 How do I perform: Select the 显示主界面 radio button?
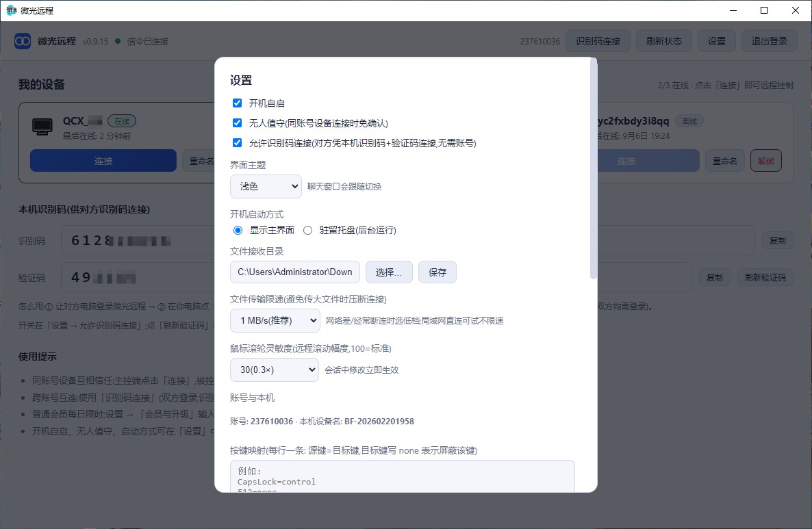(x=238, y=231)
